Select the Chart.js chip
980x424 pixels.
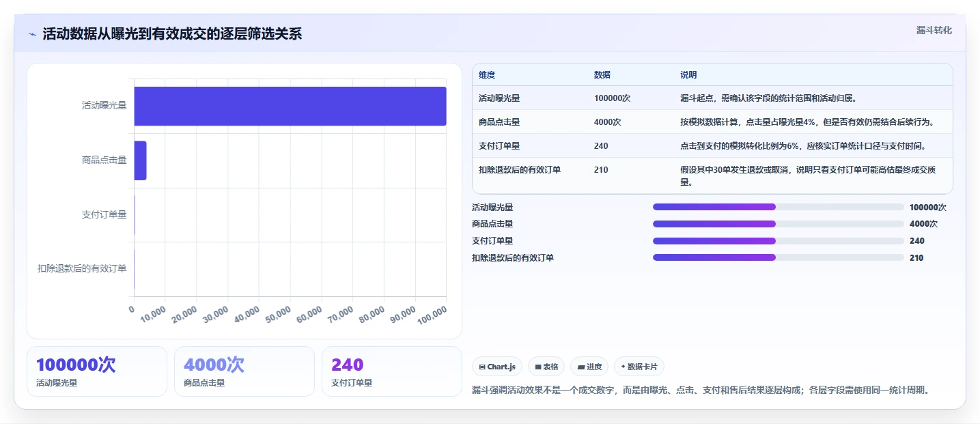pyautogui.click(x=497, y=367)
